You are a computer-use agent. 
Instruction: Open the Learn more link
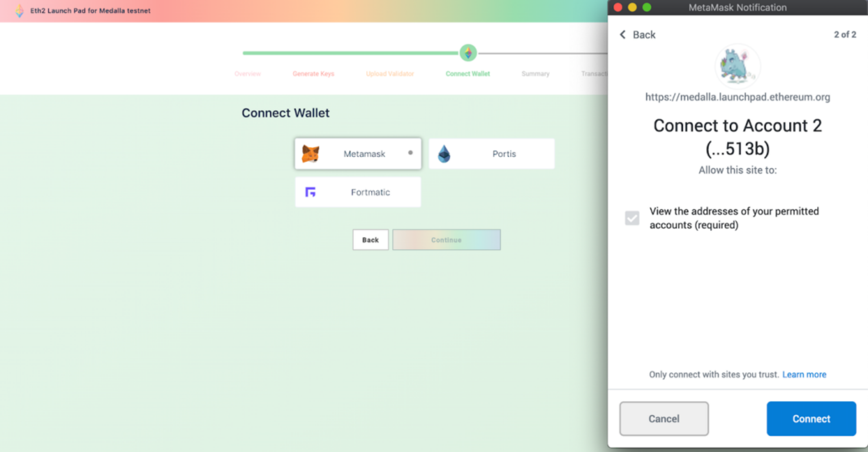point(804,374)
